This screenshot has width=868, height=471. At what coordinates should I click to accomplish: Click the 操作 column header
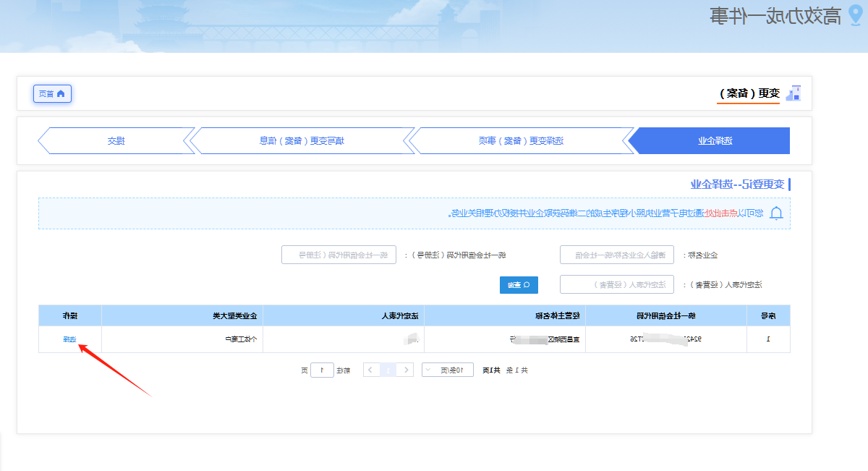point(70,316)
